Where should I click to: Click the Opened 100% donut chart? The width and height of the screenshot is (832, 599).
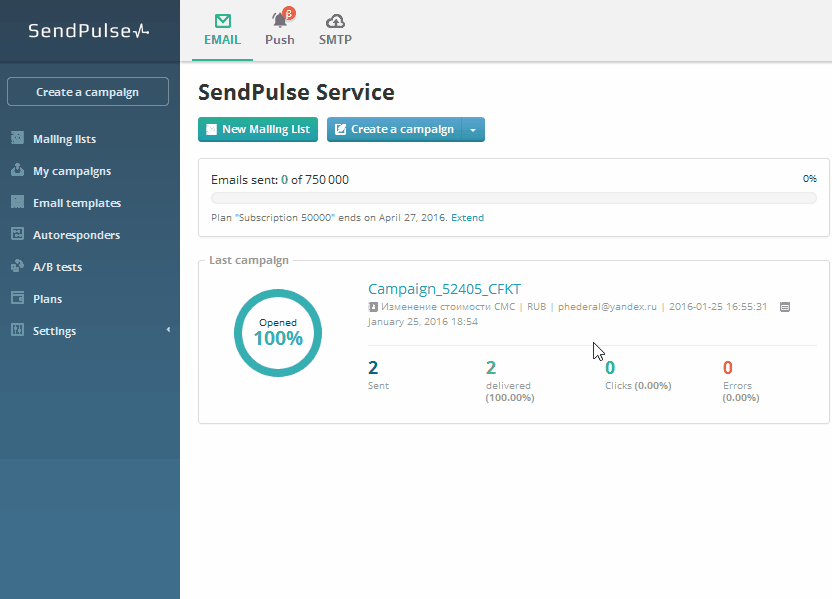pos(278,333)
